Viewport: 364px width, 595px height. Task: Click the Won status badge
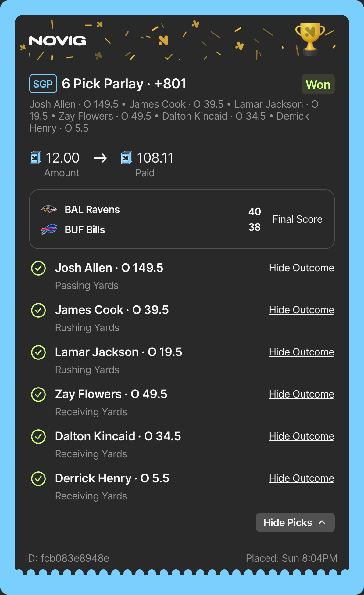(x=318, y=85)
